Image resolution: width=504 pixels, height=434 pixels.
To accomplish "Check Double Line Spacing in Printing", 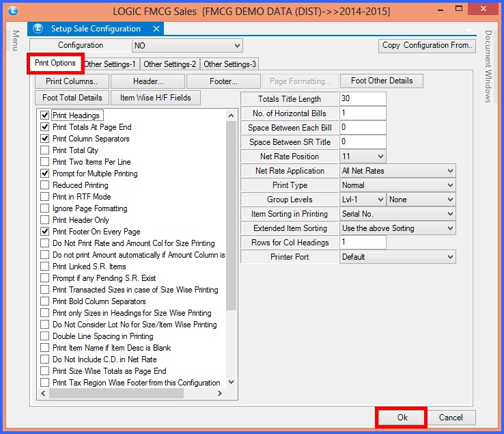I will tap(44, 336).
